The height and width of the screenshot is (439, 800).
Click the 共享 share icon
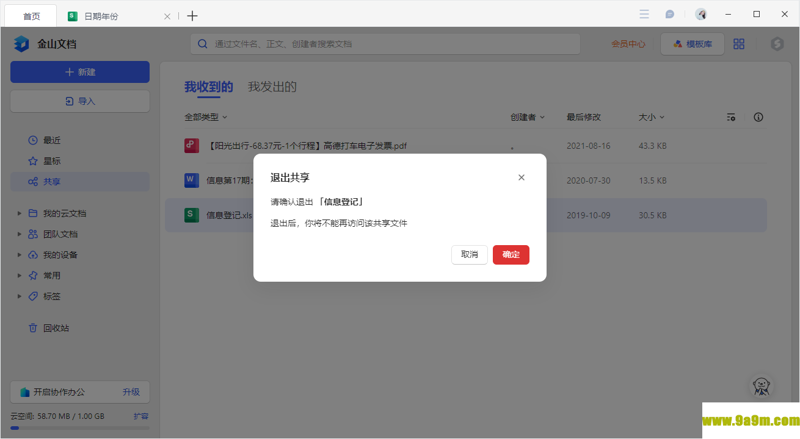[x=33, y=182]
